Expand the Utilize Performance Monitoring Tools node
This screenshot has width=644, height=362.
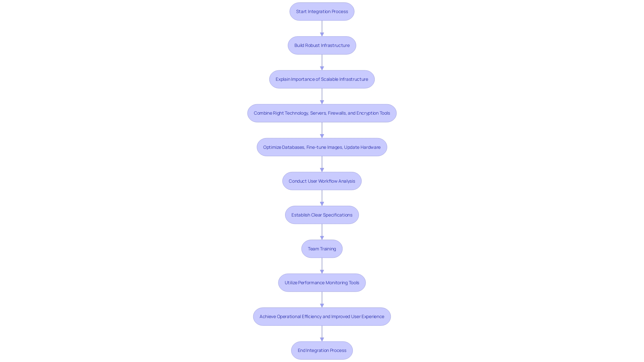(322, 283)
